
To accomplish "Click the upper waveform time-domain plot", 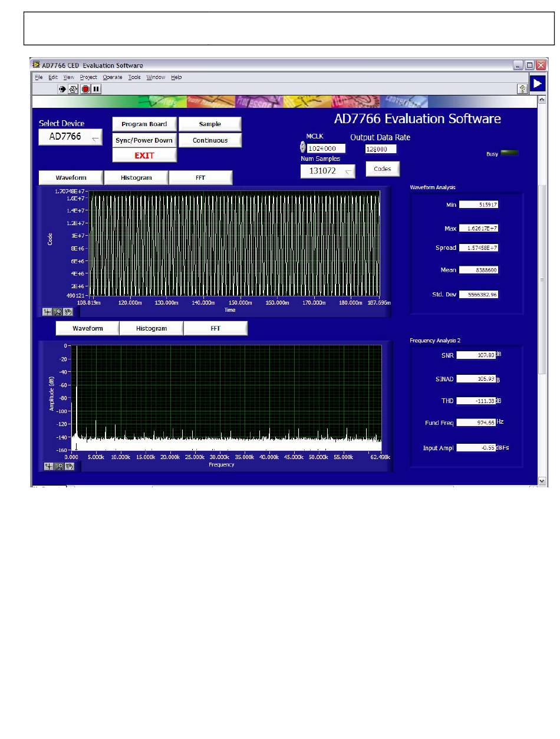I will [235, 243].
